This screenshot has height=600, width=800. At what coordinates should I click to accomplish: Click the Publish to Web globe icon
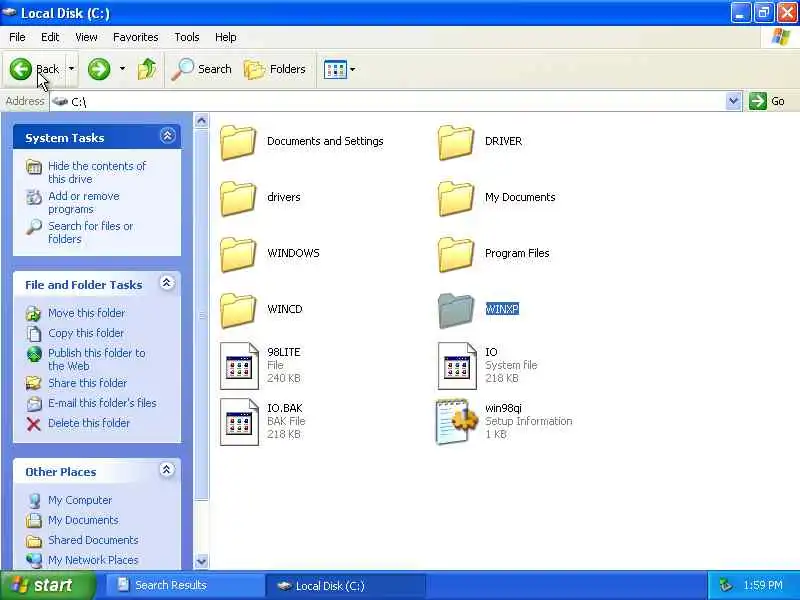[x=34, y=354]
